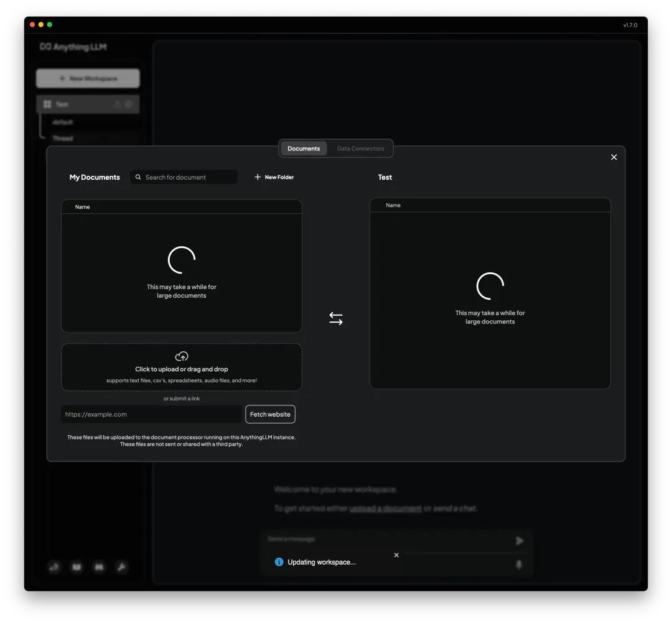
Task: Create a New Folder
Action: pos(274,177)
